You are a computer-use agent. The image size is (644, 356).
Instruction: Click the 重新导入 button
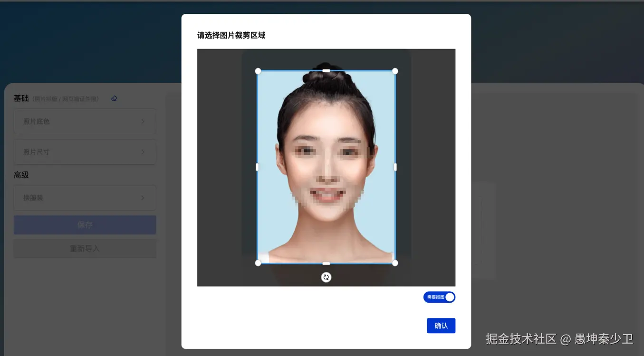[x=85, y=248]
